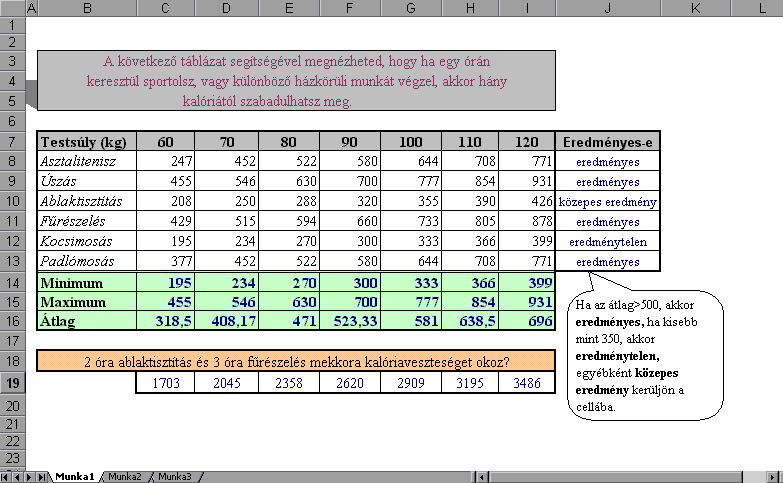Select cell with value 247
Screen dimensions: 783x483
[165, 161]
